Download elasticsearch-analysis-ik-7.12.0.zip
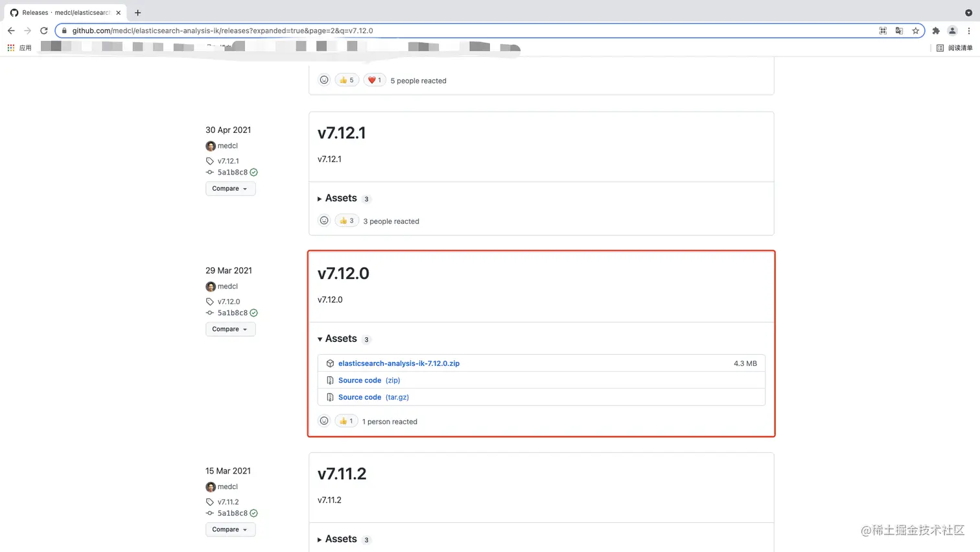The height and width of the screenshot is (552, 980). pyautogui.click(x=399, y=363)
